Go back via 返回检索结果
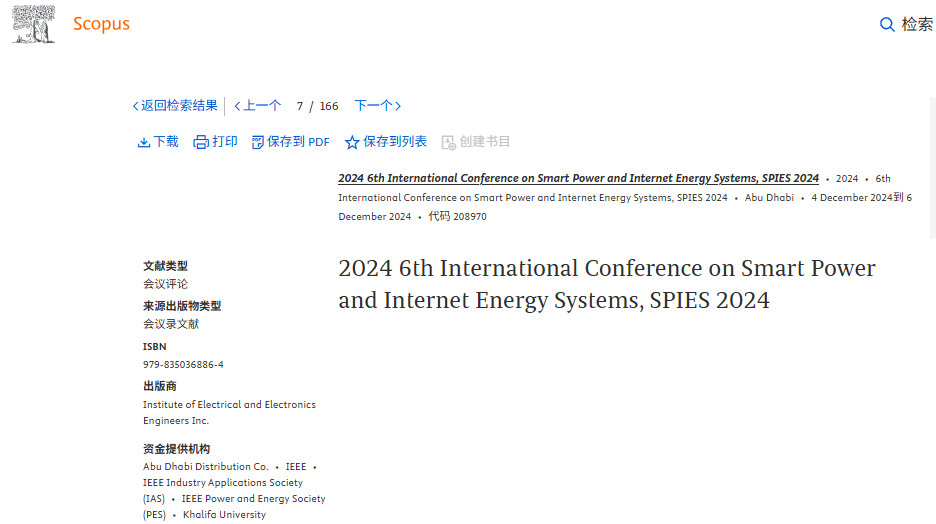 (175, 106)
